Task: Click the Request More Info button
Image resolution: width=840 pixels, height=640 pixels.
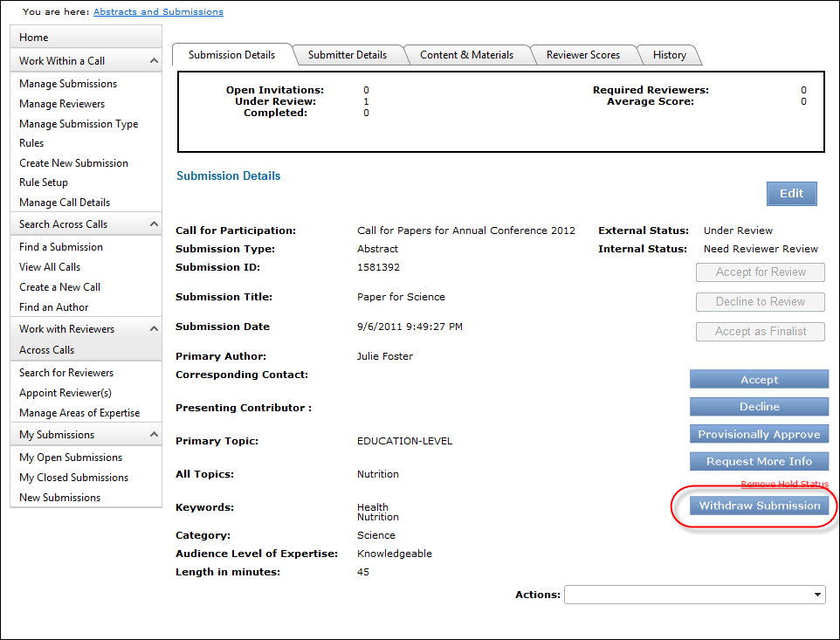Action: click(x=759, y=461)
